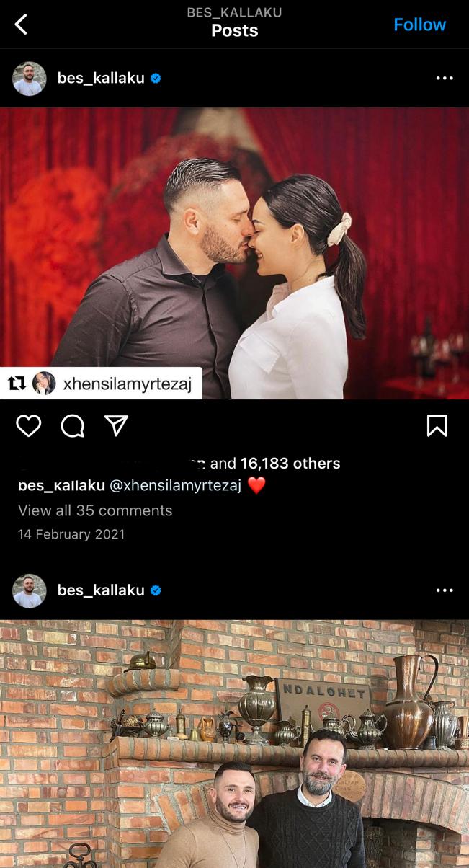Open comments with the speech bubble icon
Viewport: 469px width, 868px height.
[73, 426]
